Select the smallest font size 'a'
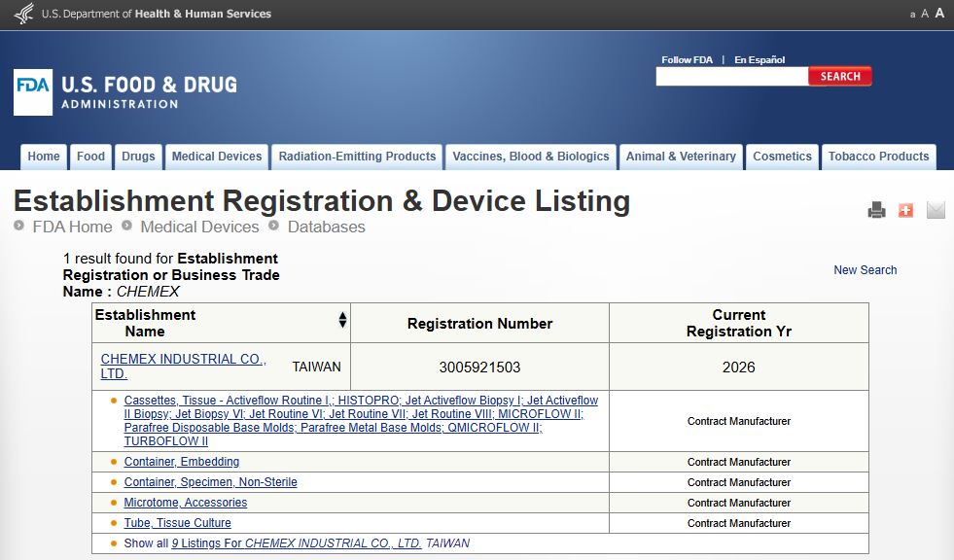Viewport: 954px width, 560px height. point(912,15)
